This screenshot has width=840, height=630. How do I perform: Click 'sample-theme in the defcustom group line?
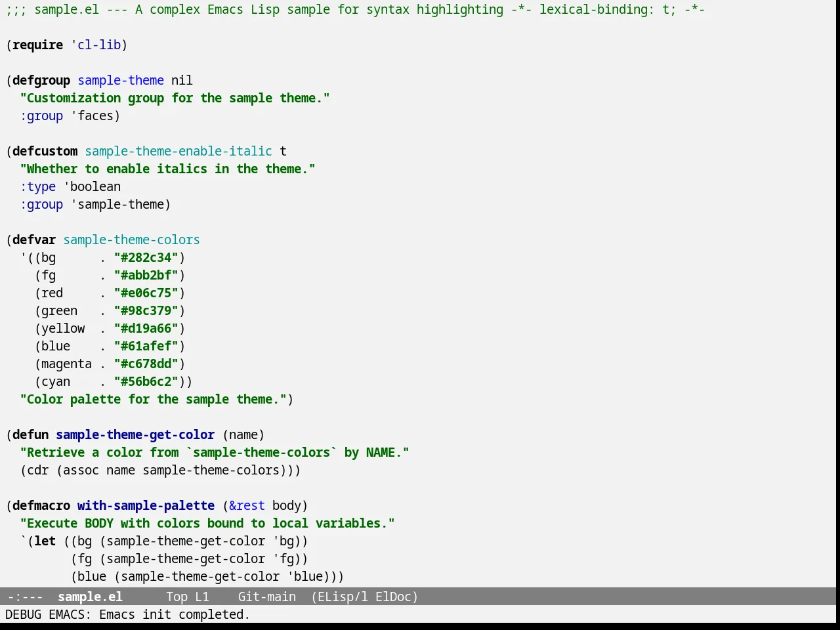click(117, 204)
